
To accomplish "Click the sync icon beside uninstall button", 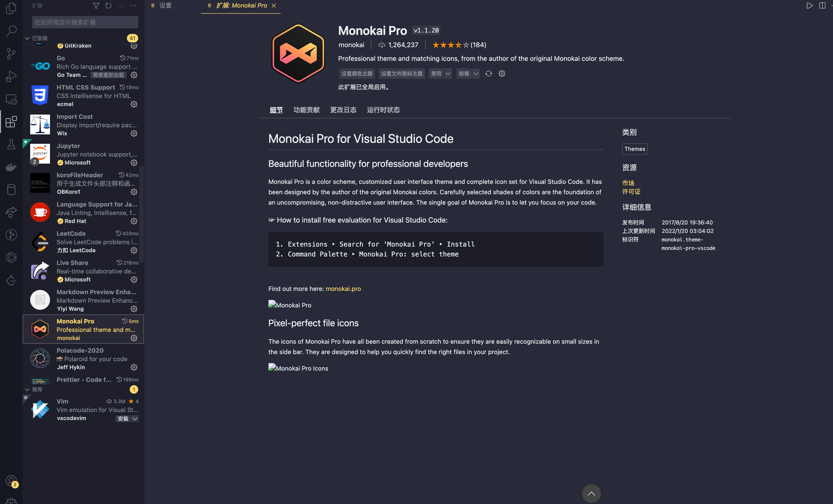I will pyautogui.click(x=488, y=74).
